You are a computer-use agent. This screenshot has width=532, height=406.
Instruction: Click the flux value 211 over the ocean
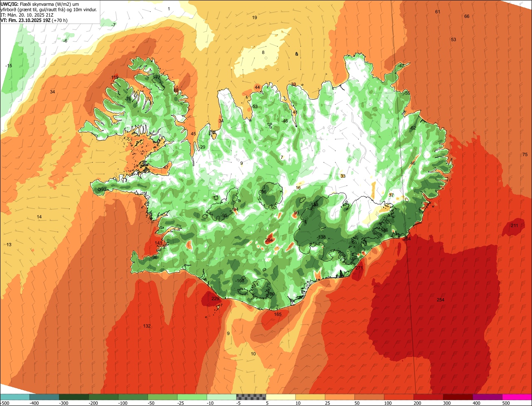coord(515,225)
